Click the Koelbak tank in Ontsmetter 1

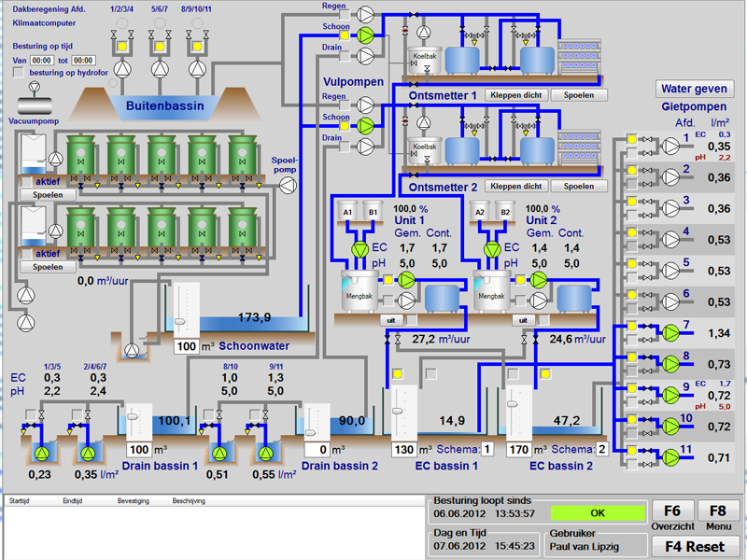(x=425, y=60)
